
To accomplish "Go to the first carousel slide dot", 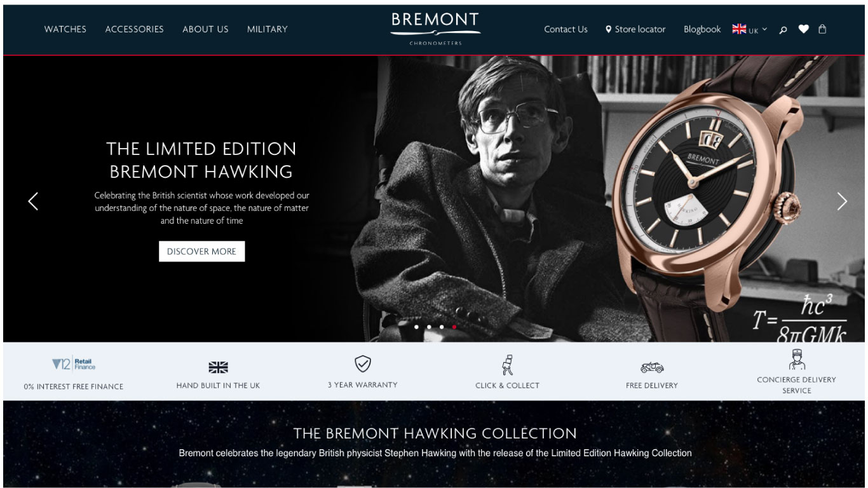I will pyautogui.click(x=416, y=327).
